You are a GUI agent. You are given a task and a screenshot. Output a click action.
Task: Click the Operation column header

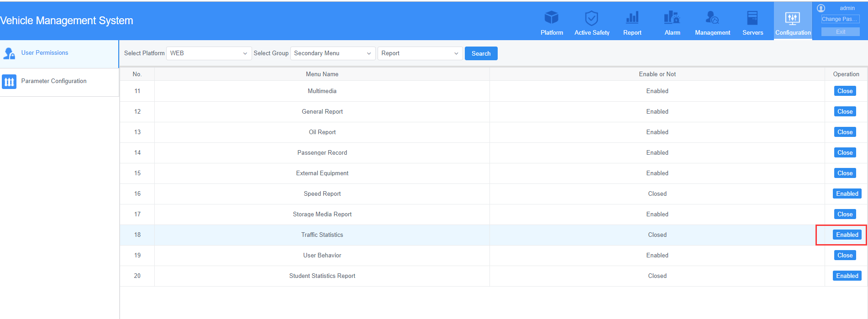[x=846, y=74]
